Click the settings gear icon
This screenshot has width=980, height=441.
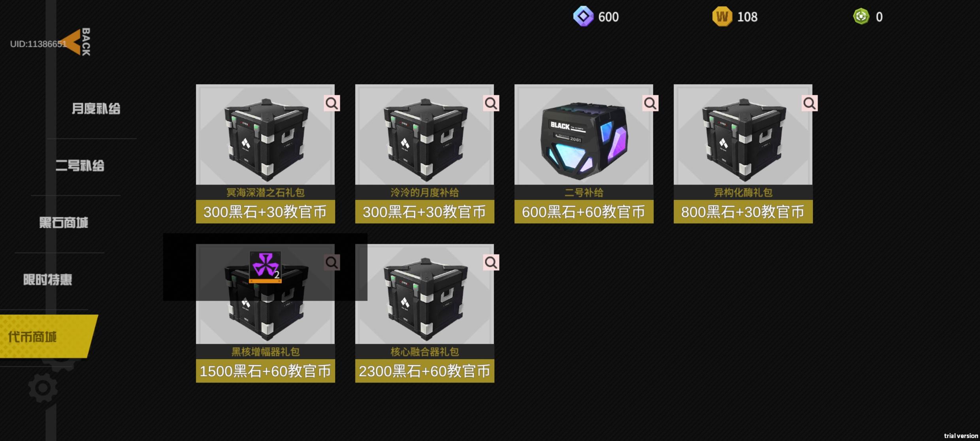pos(43,388)
